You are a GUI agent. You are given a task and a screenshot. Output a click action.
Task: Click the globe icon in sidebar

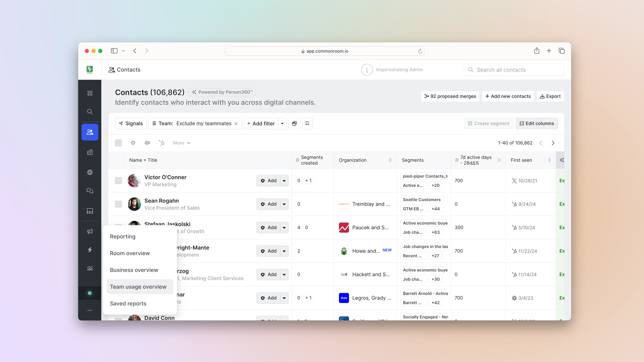(90, 172)
